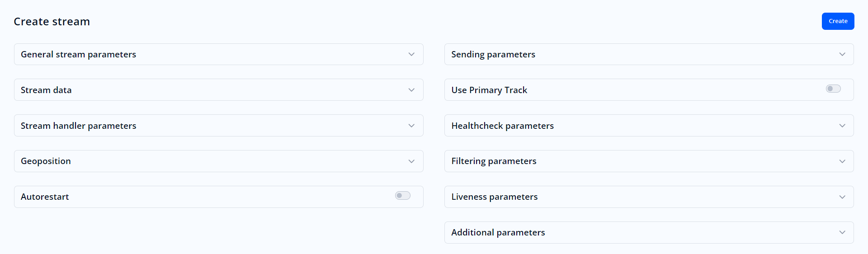Image resolution: width=868 pixels, height=254 pixels.
Task: Open Stream handler parameters chevron
Action: coord(411,126)
